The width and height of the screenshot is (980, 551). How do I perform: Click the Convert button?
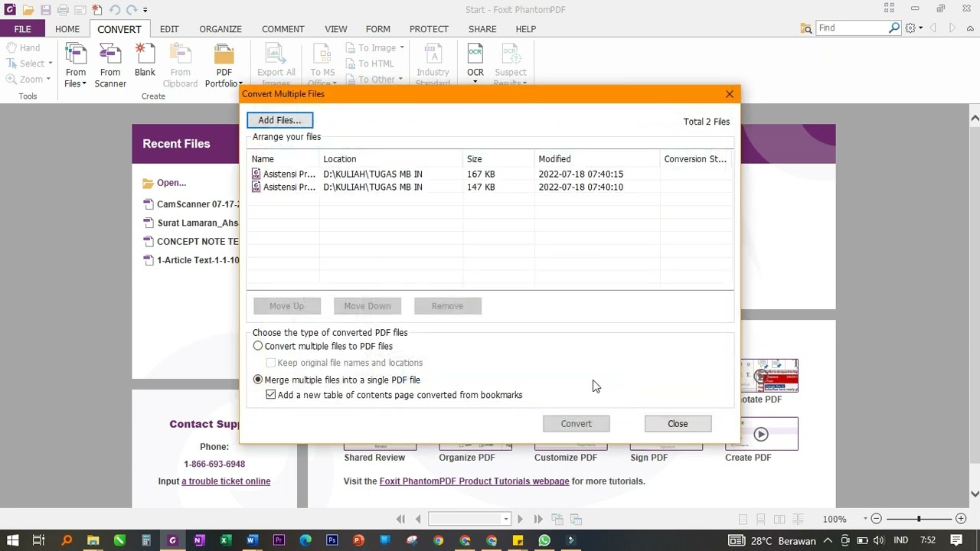coord(577,424)
